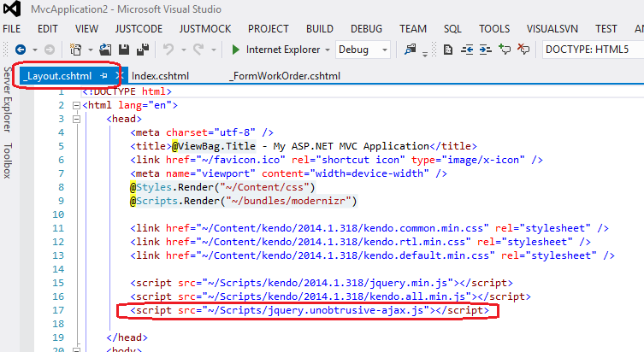
Task: Click the Navigate Forward arrow icon
Action: click(50, 50)
